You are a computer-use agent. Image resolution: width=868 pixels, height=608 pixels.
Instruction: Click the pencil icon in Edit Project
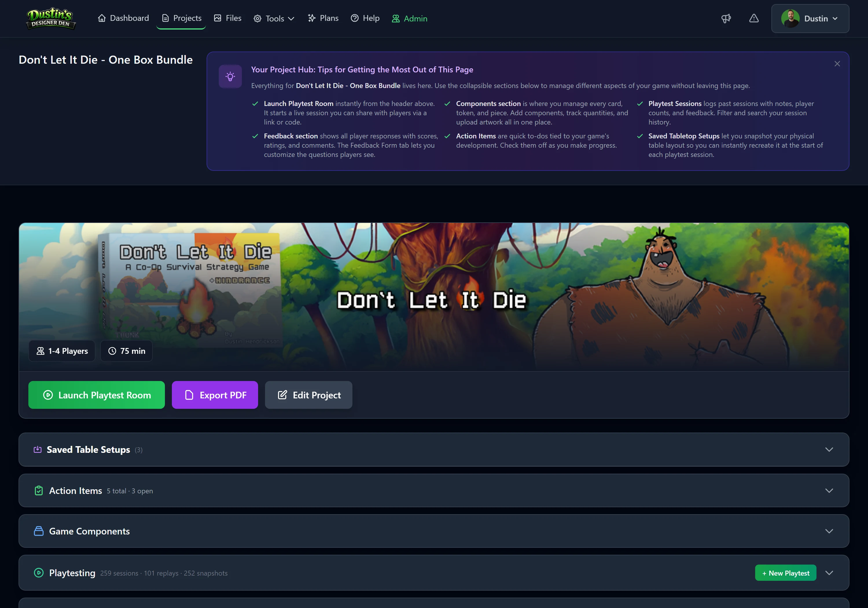point(282,395)
